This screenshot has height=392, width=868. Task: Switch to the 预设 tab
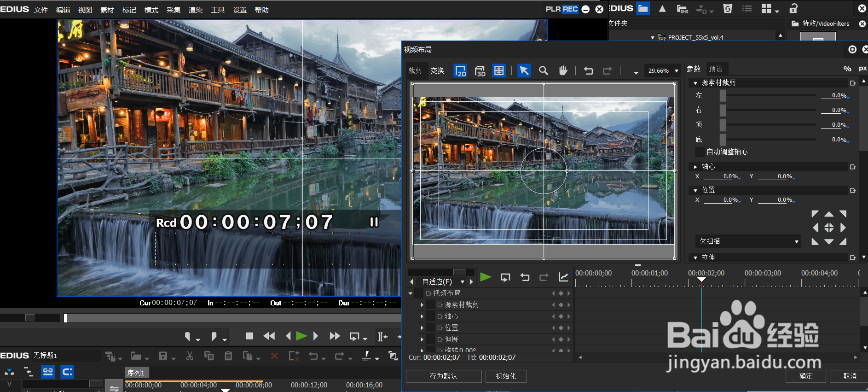coord(716,69)
